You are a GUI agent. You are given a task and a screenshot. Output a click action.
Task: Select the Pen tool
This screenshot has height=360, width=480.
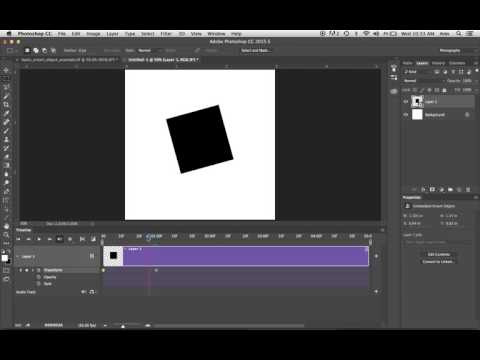tap(6, 192)
